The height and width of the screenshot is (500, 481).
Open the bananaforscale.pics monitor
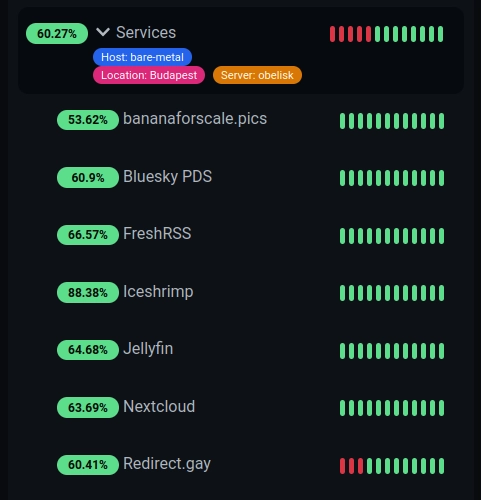tap(195, 119)
